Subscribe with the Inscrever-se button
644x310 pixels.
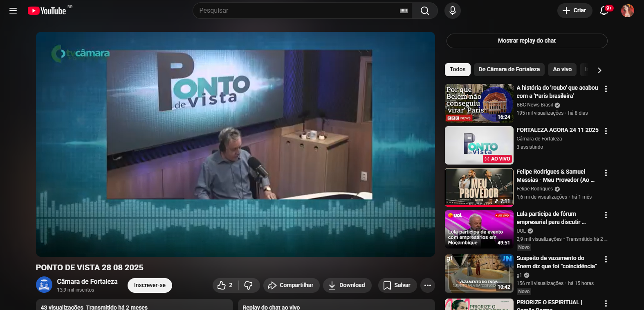point(150,285)
